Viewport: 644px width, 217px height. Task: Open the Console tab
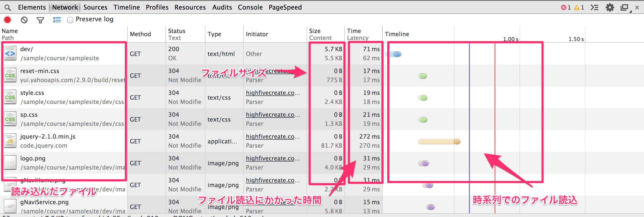click(x=250, y=7)
